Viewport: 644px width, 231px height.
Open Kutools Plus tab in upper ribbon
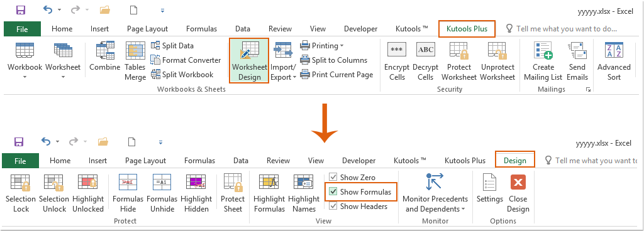coord(467,29)
